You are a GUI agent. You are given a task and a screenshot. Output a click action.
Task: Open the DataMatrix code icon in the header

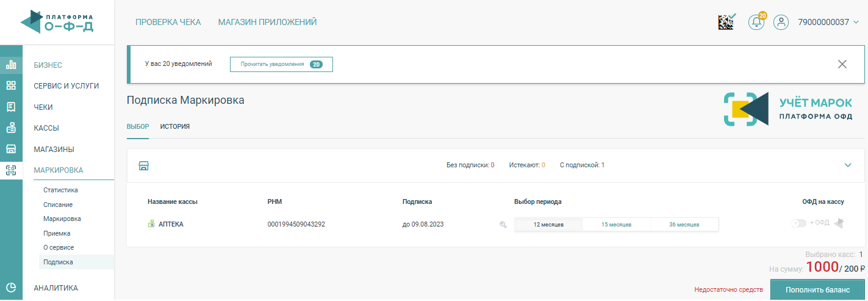pos(726,22)
